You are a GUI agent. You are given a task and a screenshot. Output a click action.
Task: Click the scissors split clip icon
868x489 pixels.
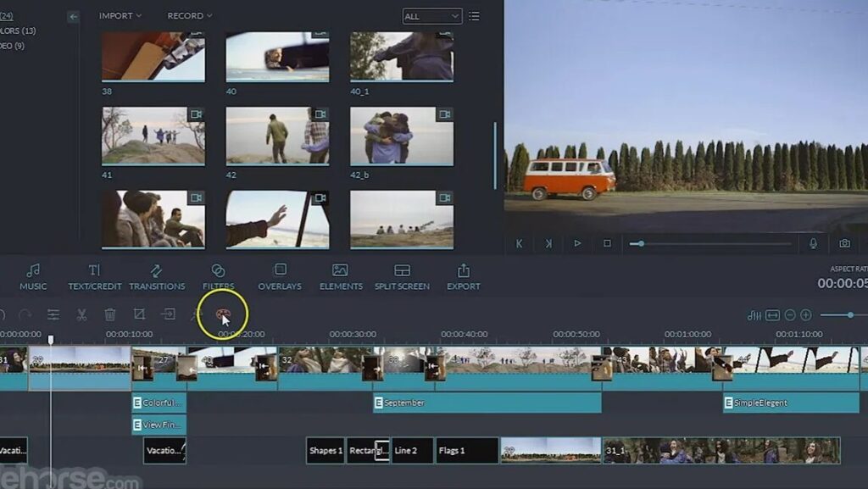[81, 314]
